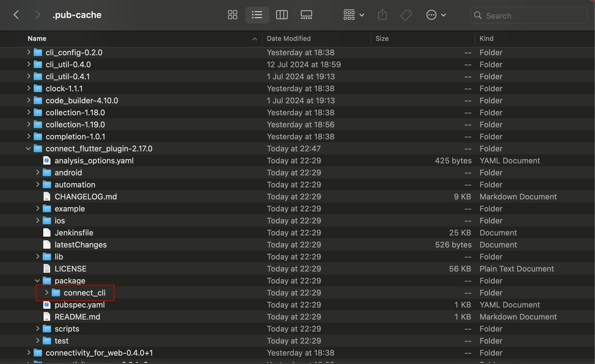Viewport: 595px width, 364px height.
Task: Switch to icon grid view
Action: 233,15
